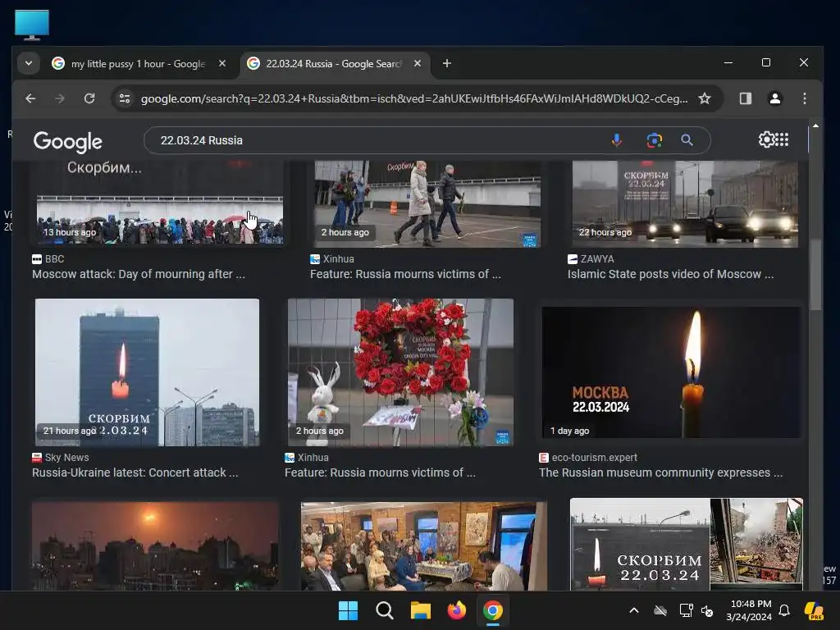Image resolution: width=840 pixels, height=630 pixels.
Task: Open the Chrome three-dot menu
Action: pos(804,98)
